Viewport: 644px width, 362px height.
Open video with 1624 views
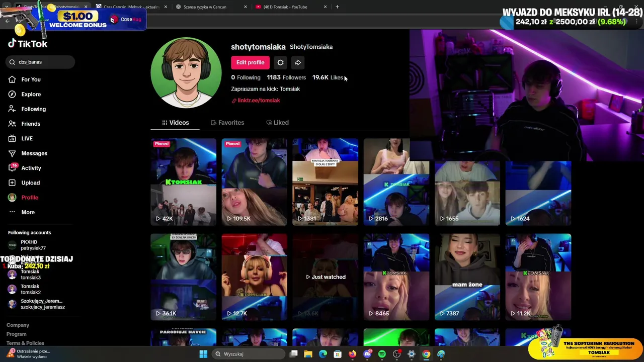pos(538,194)
